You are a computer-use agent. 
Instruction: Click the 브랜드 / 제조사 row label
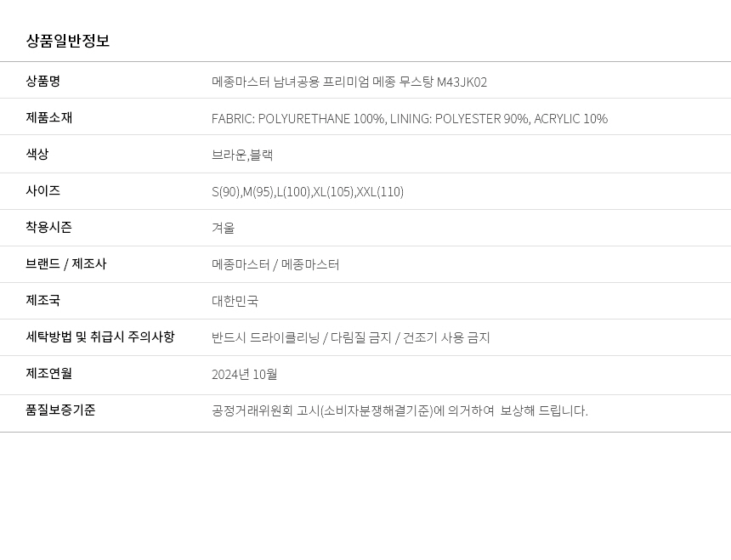(66, 264)
